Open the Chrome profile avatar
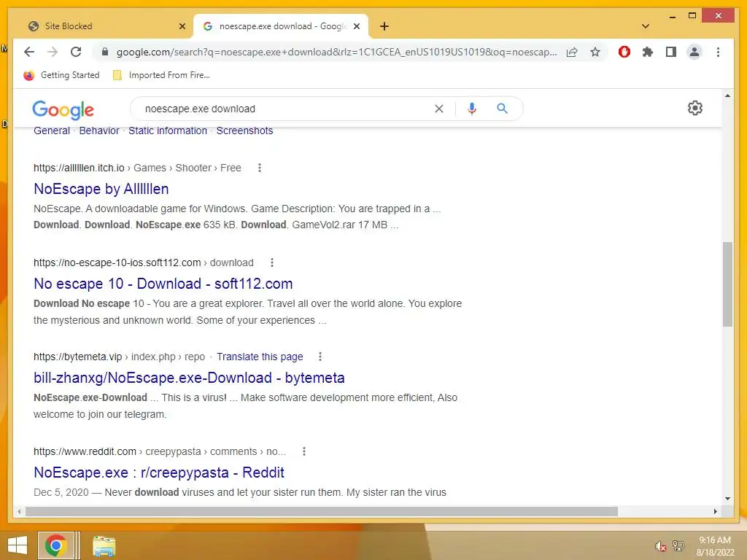 tap(694, 52)
